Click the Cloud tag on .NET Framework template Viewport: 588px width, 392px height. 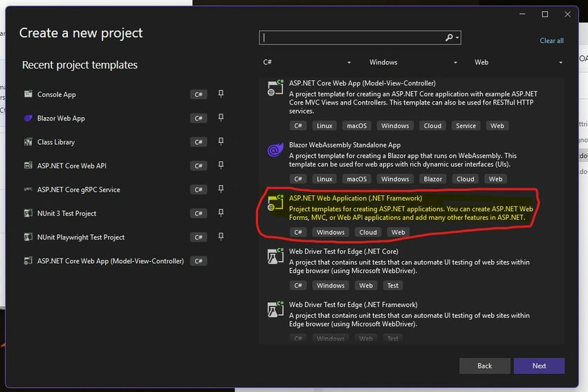pos(368,233)
